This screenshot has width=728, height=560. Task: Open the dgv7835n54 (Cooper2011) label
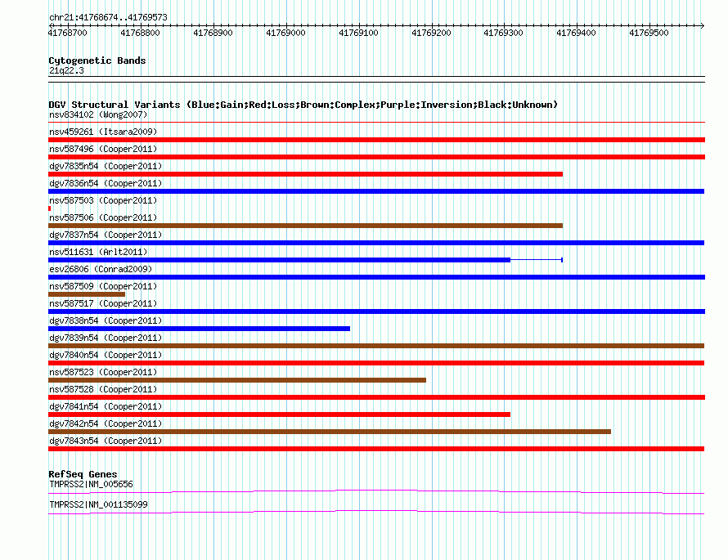[x=106, y=166]
